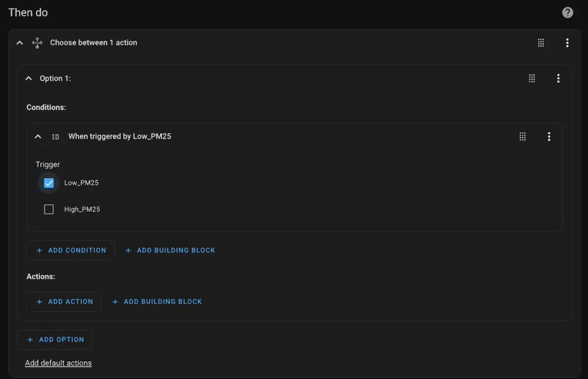Check the High_PM25 trigger checkbox
The height and width of the screenshot is (379, 588).
pyautogui.click(x=49, y=210)
